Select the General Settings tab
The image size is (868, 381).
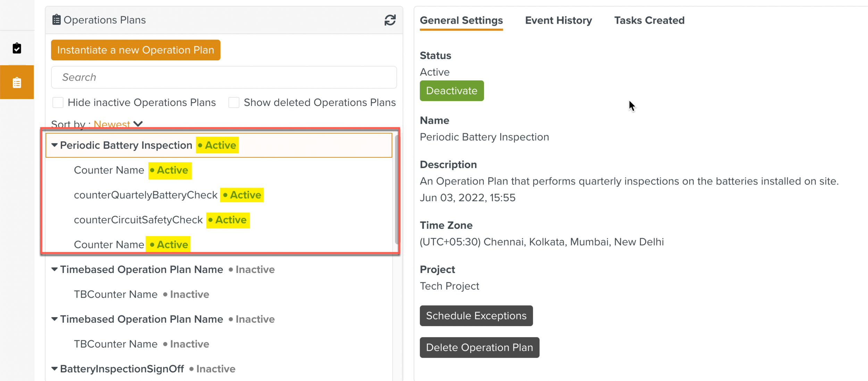[x=461, y=20]
